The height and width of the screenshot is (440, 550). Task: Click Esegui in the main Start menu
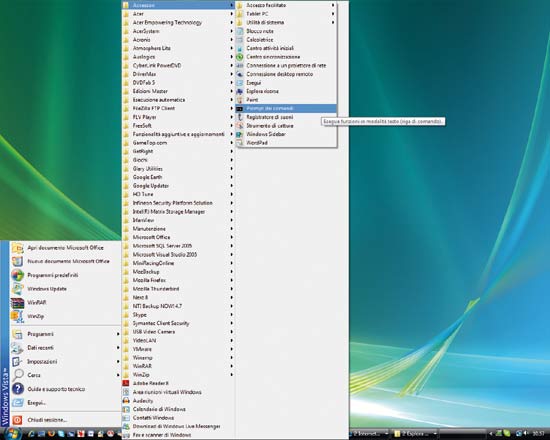click(66, 403)
